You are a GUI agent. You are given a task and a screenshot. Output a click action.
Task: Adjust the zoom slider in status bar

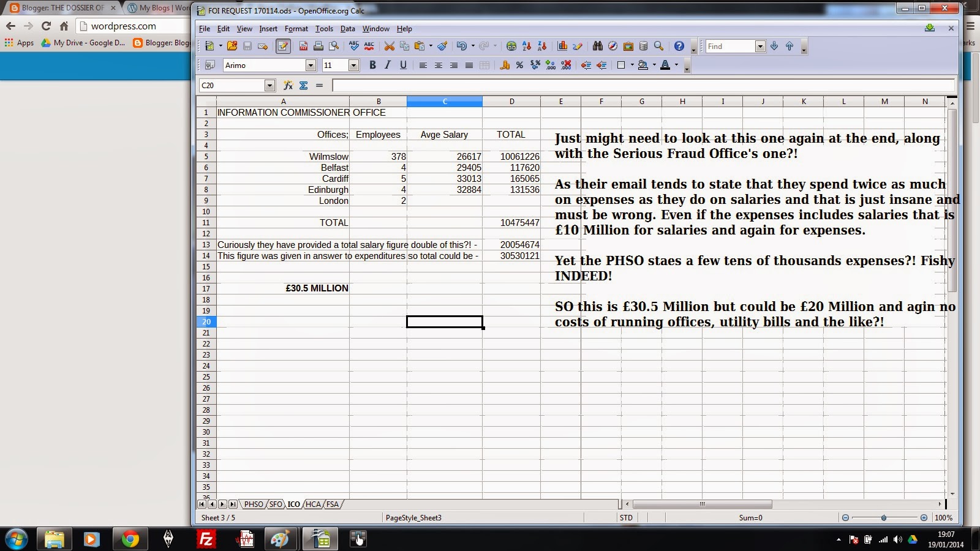(x=884, y=518)
